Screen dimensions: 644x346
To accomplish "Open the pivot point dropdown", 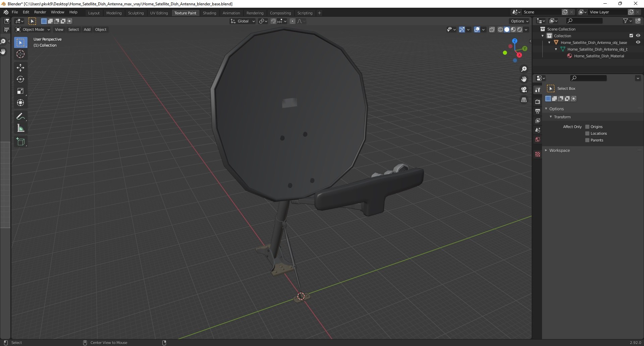I will [263, 21].
